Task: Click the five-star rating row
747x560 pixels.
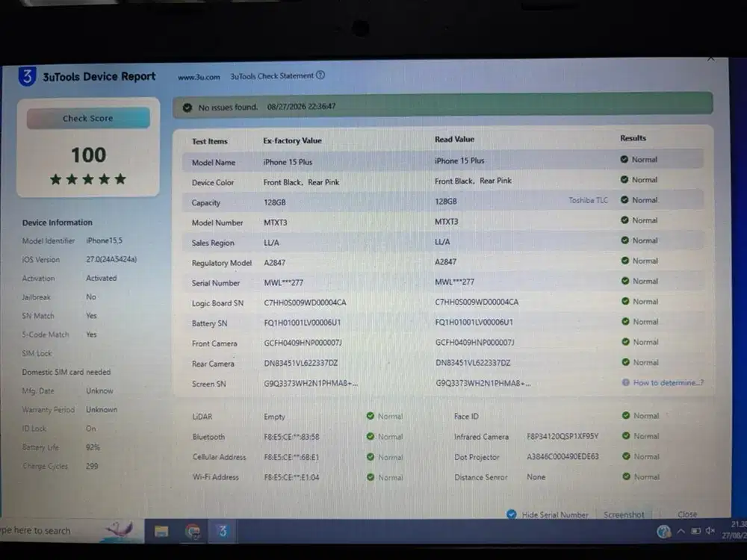Action: [88, 179]
